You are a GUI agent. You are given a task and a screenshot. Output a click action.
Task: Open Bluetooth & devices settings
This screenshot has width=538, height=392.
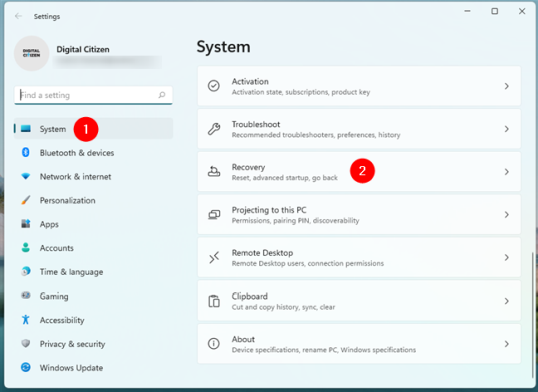coord(93,152)
